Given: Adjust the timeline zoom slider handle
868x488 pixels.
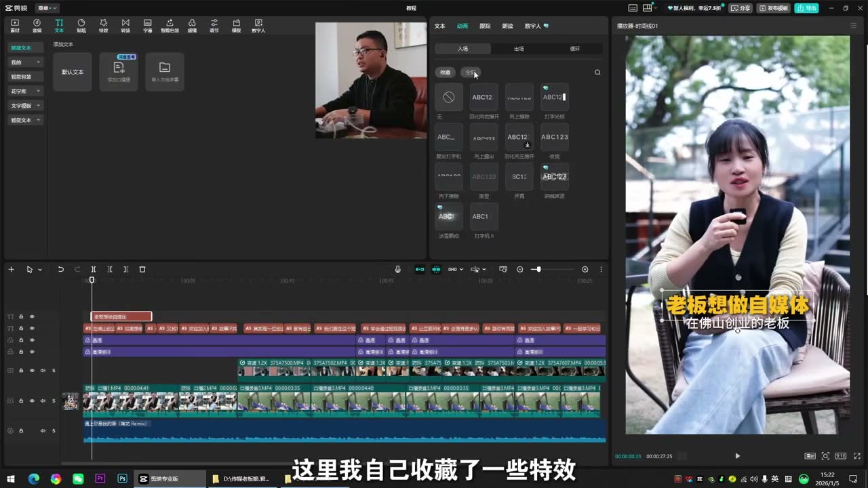Looking at the screenshot, I should 538,269.
